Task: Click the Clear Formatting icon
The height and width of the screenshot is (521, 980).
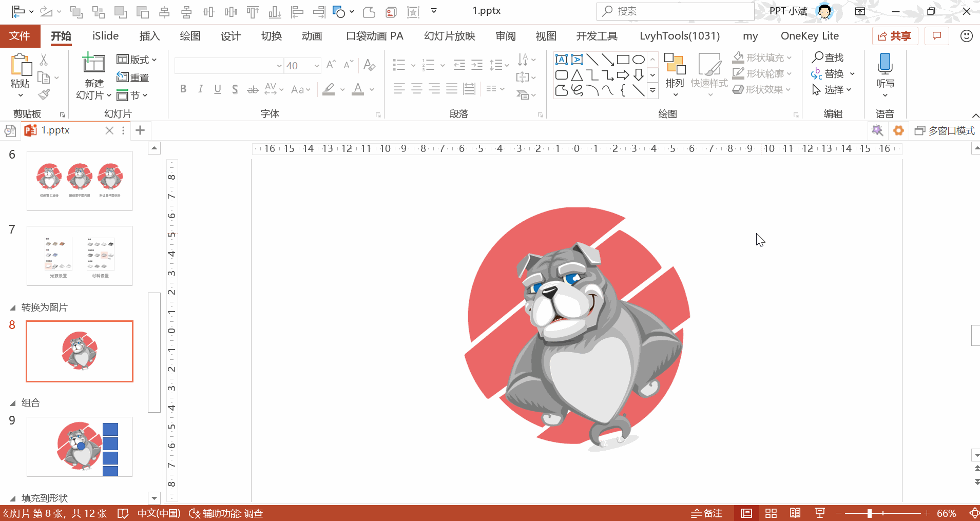Action: click(x=369, y=65)
